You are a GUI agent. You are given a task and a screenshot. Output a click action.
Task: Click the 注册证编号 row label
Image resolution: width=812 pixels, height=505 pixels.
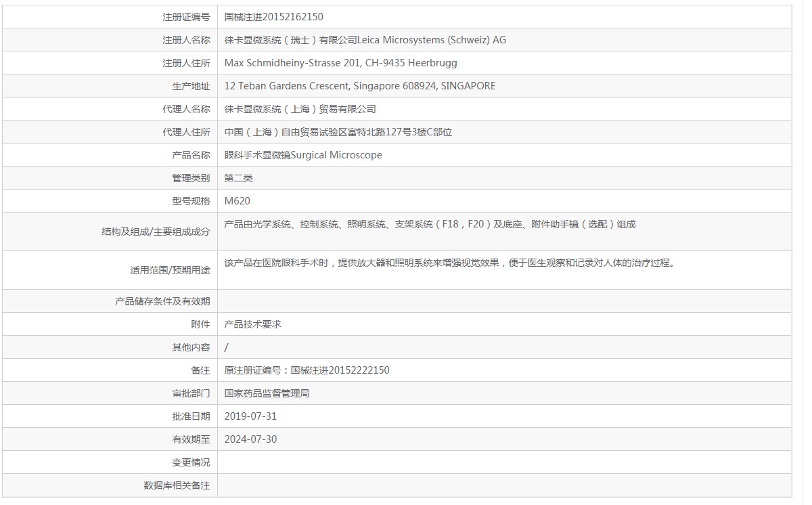(186, 17)
